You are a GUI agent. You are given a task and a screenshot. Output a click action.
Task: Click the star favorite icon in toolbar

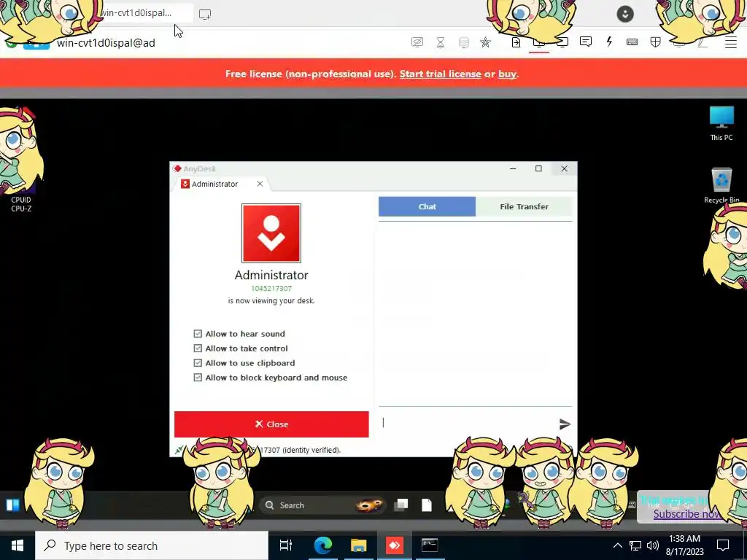pyautogui.click(x=485, y=43)
